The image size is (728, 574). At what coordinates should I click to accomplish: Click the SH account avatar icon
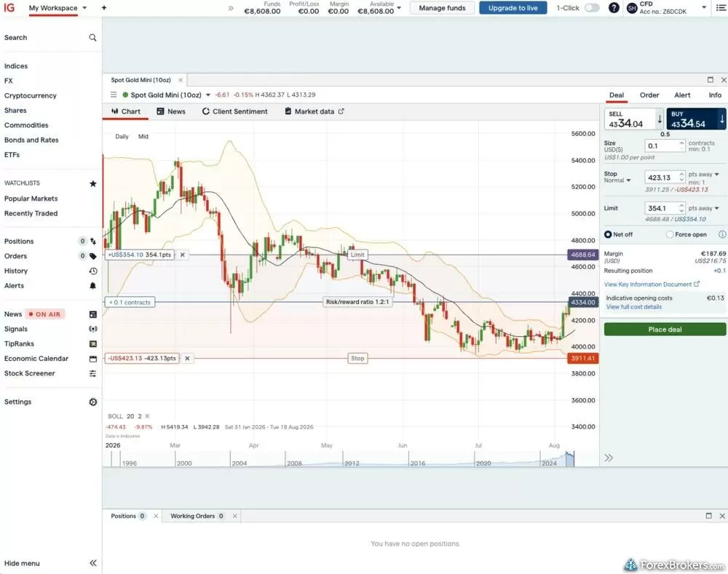click(632, 8)
